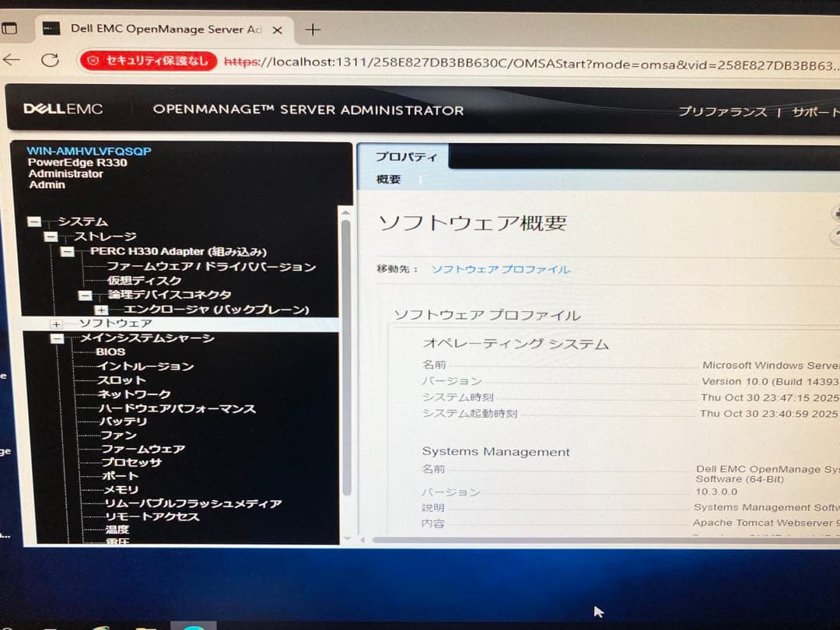Screen dimensions: 840x630
Task: Switch to プロパティ tab
Action: pos(405,157)
